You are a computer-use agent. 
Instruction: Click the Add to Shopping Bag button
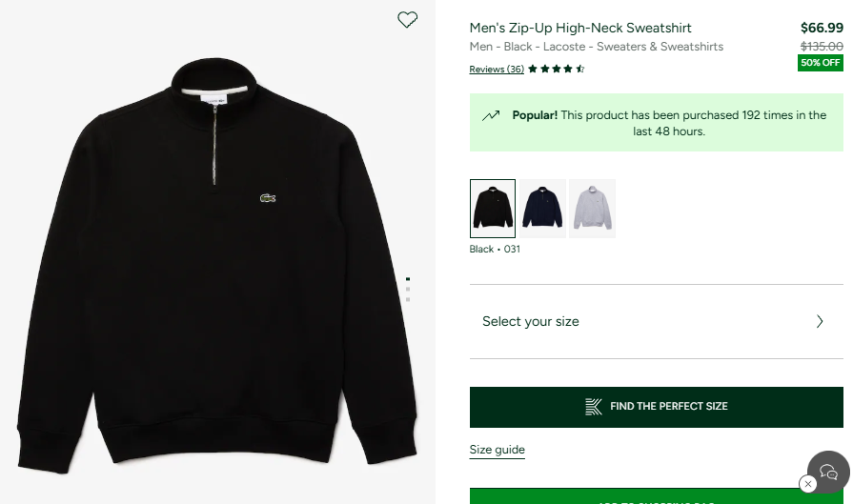(656, 497)
